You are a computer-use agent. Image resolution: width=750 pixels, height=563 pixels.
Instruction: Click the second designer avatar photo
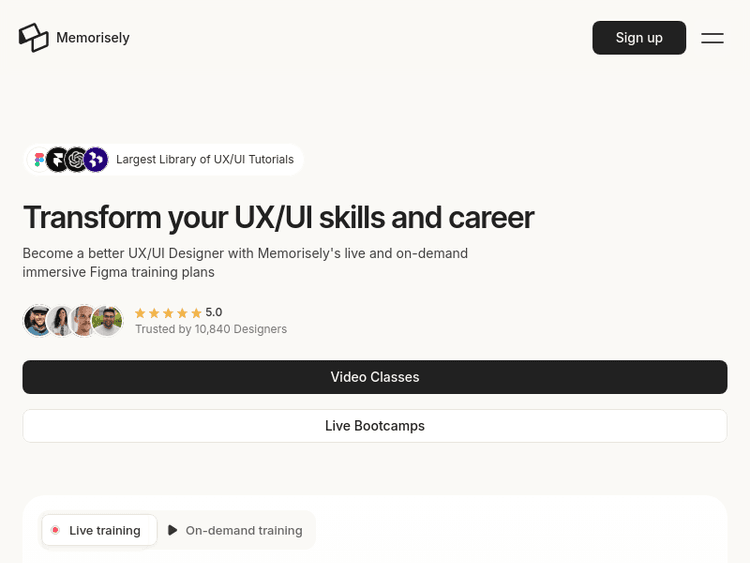coord(61,321)
